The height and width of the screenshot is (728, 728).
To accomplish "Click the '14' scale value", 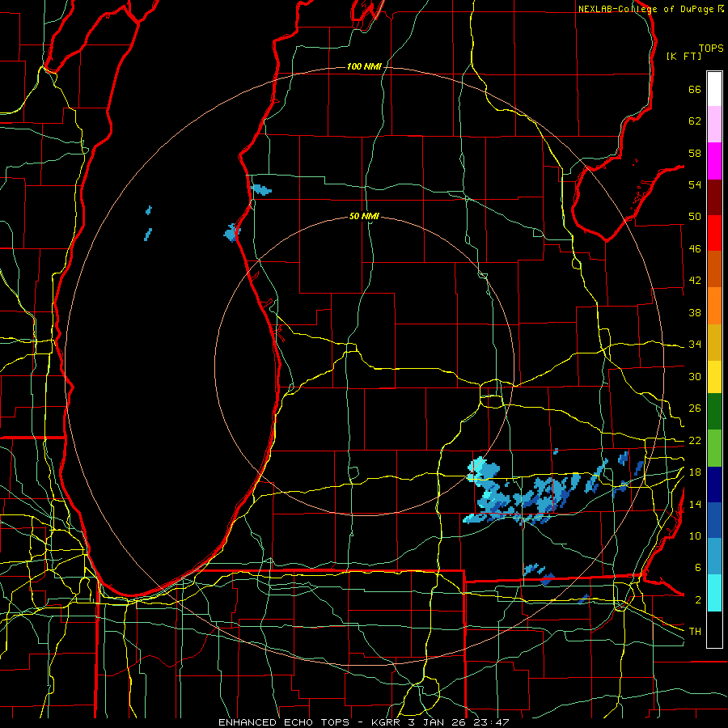I will pos(695,504).
